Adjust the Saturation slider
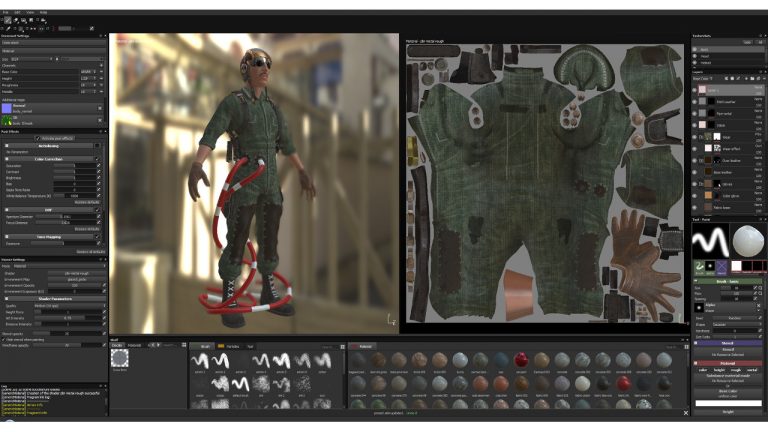 [75, 166]
